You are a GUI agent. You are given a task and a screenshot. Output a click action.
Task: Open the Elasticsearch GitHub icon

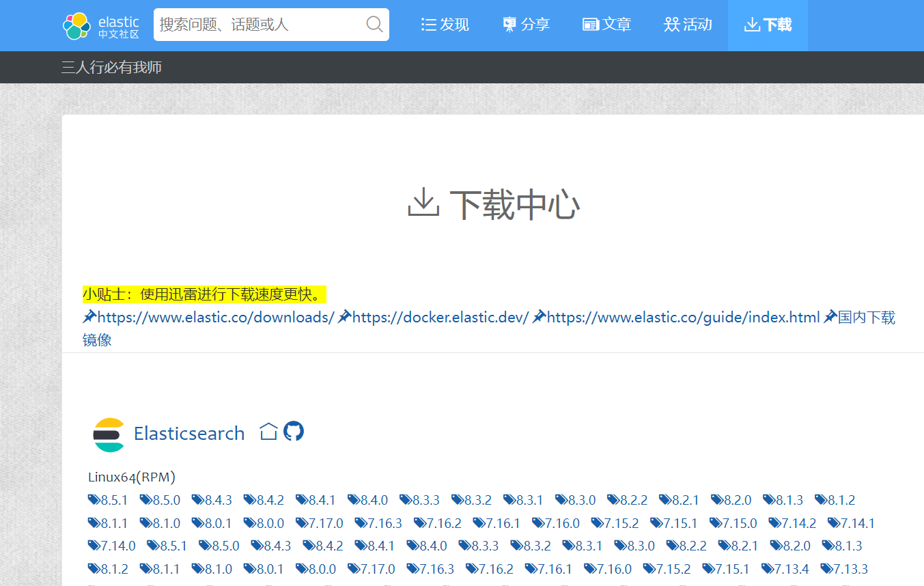point(294,431)
